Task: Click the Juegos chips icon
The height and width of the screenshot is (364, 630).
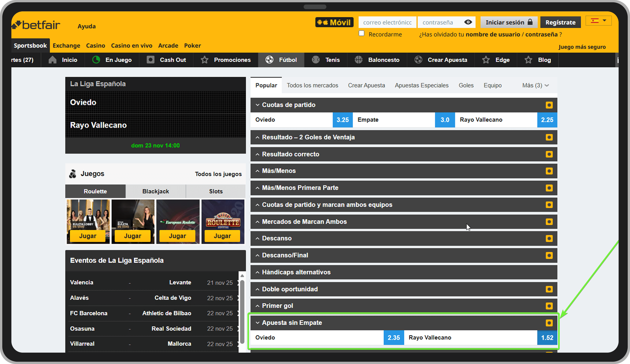Action: tap(73, 174)
